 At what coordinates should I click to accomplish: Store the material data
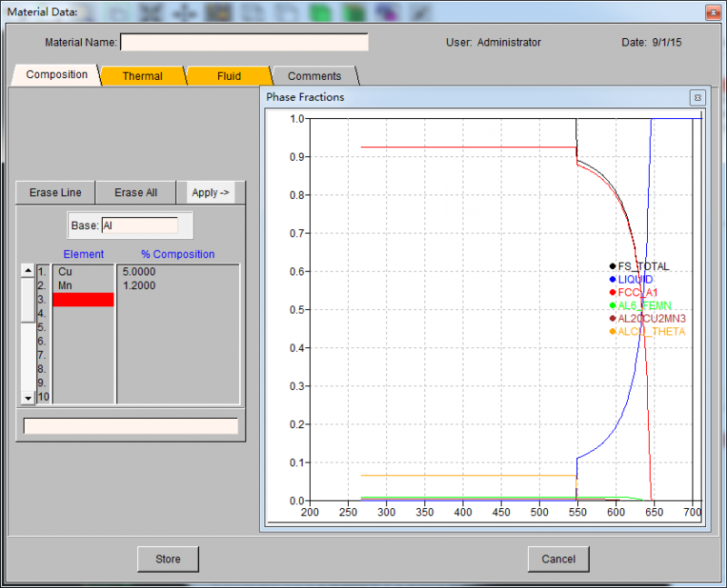168,559
